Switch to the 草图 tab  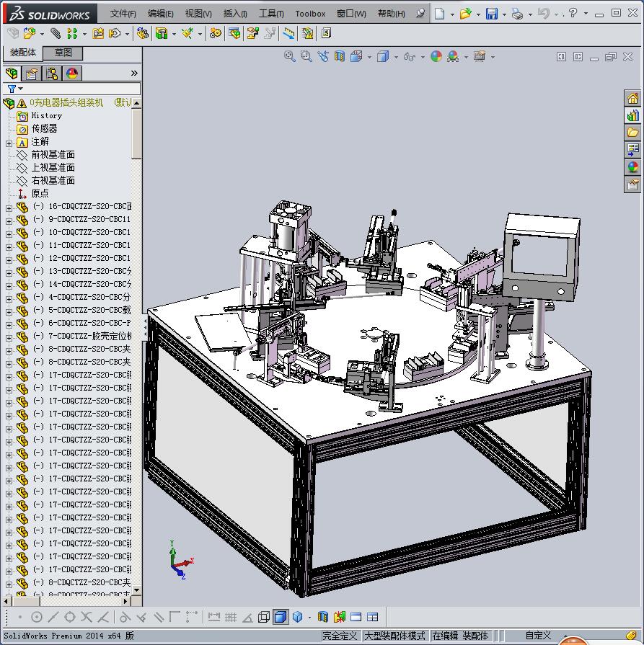coord(63,53)
